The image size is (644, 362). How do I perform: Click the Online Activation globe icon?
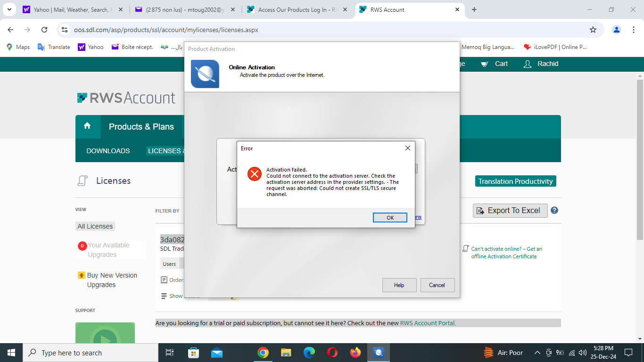point(205,74)
